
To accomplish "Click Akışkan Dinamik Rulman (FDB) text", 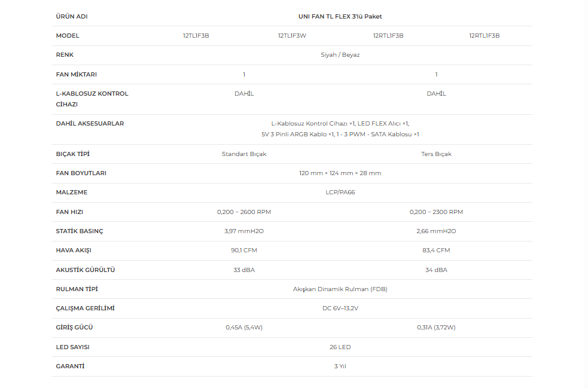I will (340, 289).
